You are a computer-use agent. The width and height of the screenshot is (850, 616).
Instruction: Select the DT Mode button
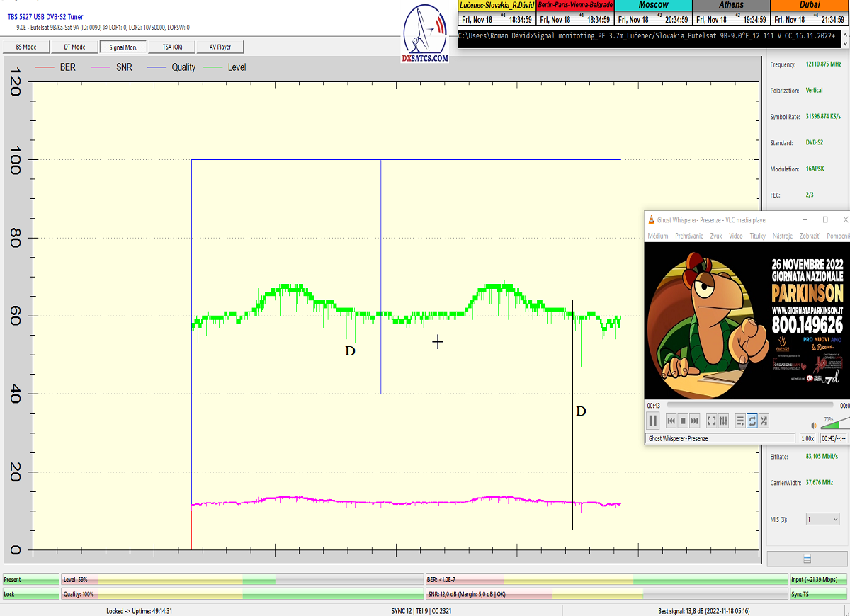coord(74,47)
